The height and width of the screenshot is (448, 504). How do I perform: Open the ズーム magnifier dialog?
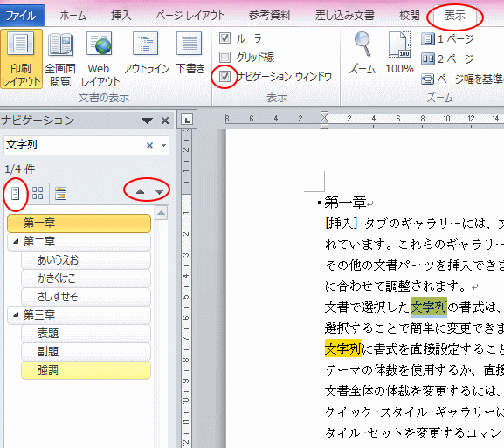click(362, 53)
